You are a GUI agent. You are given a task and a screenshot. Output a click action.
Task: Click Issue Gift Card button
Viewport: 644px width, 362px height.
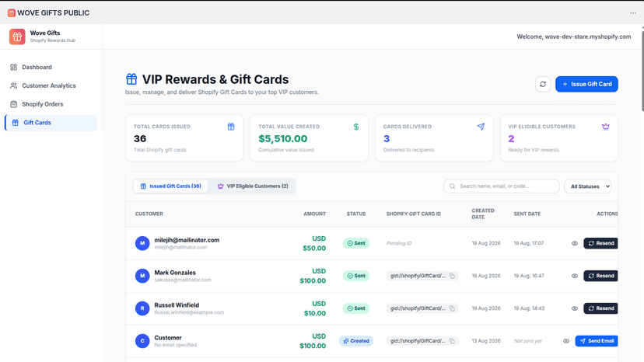point(586,84)
